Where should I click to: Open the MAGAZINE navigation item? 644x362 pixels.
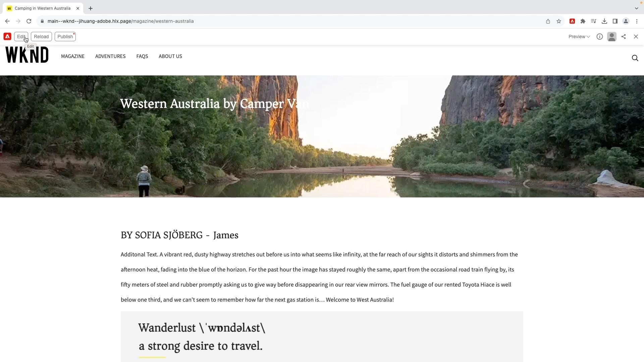pyautogui.click(x=73, y=56)
